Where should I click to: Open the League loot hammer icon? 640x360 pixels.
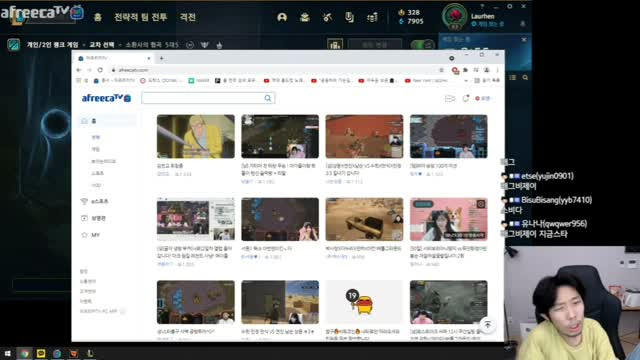pos(327,17)
